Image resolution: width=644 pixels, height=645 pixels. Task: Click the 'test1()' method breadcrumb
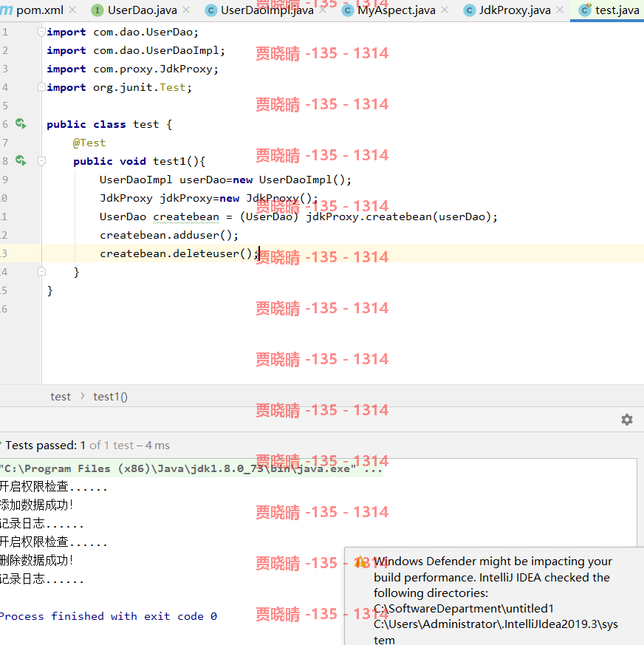click(110, 397)
